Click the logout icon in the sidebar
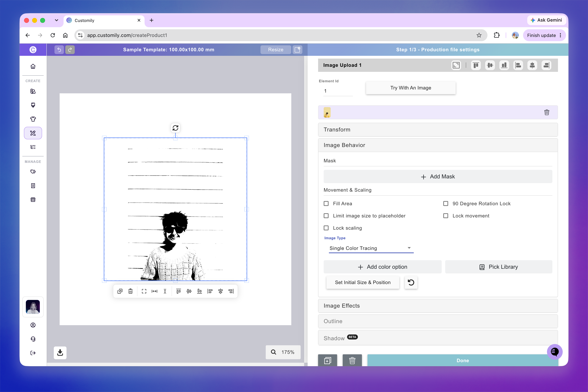Viewport: 588px width, 392px height. point(33,353)
